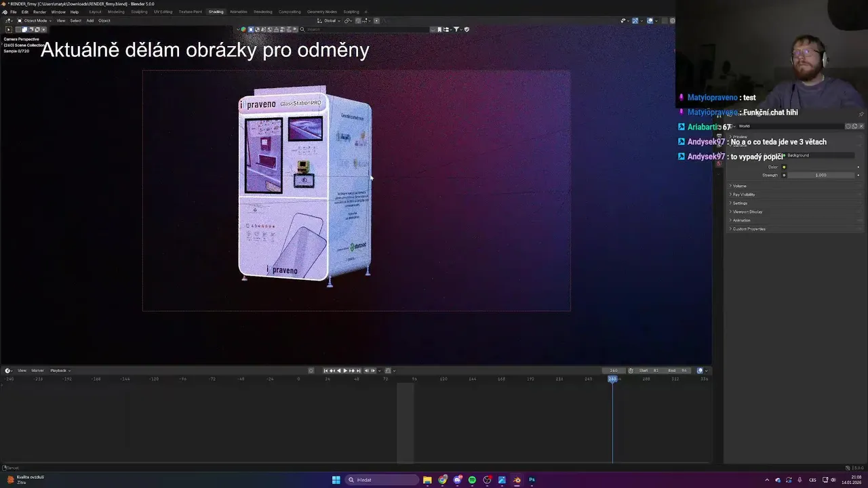The image size is (868, 488).
Task: Open the Edit menu
Action: pos(25,12)
